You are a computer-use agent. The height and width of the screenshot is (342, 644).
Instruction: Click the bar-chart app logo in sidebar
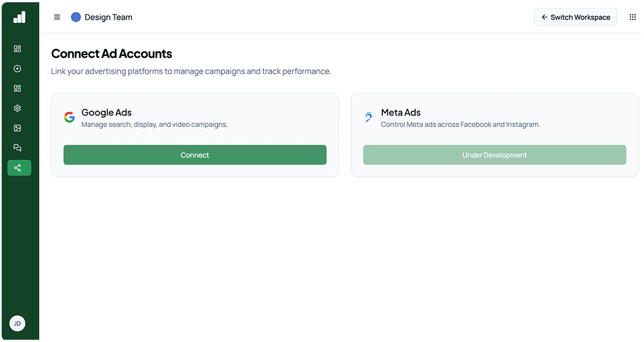tap(19, 17)
